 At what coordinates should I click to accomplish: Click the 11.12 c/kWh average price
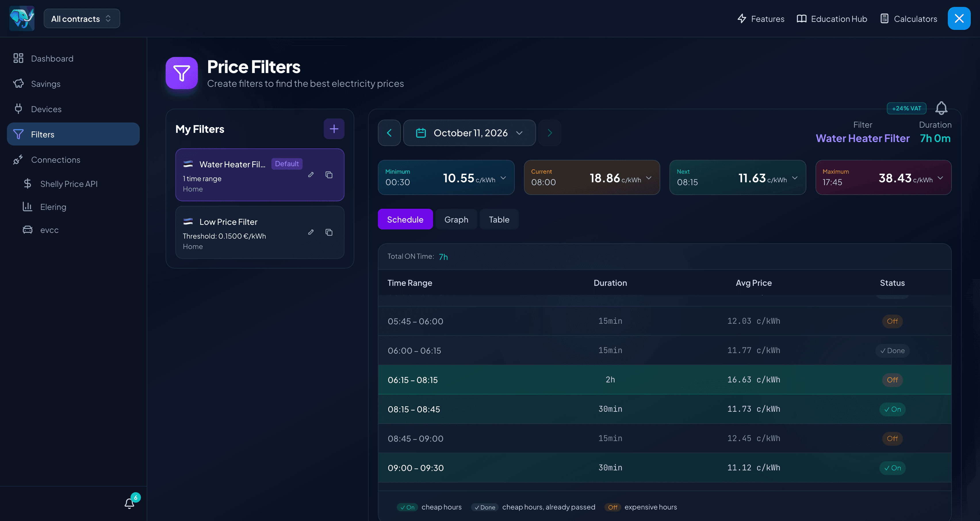(x=753, y=468)
